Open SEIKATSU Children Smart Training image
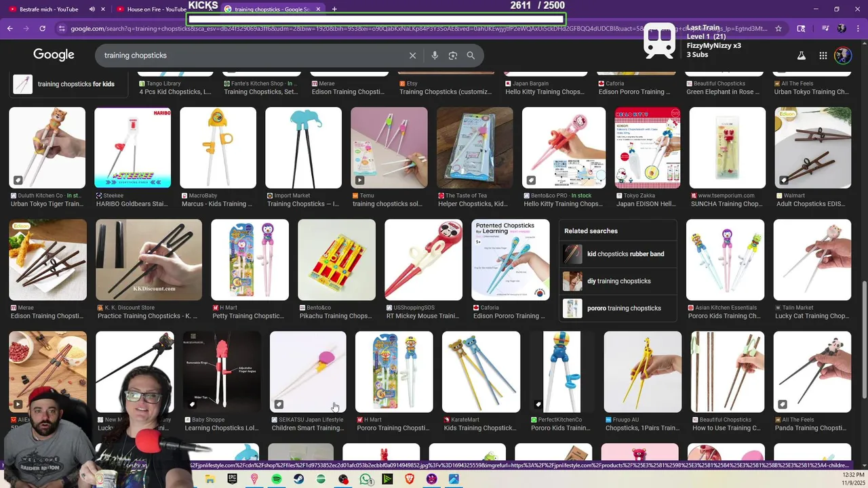Image resolution: width=868 pixels, height=488 pixels. coord(308,371)
